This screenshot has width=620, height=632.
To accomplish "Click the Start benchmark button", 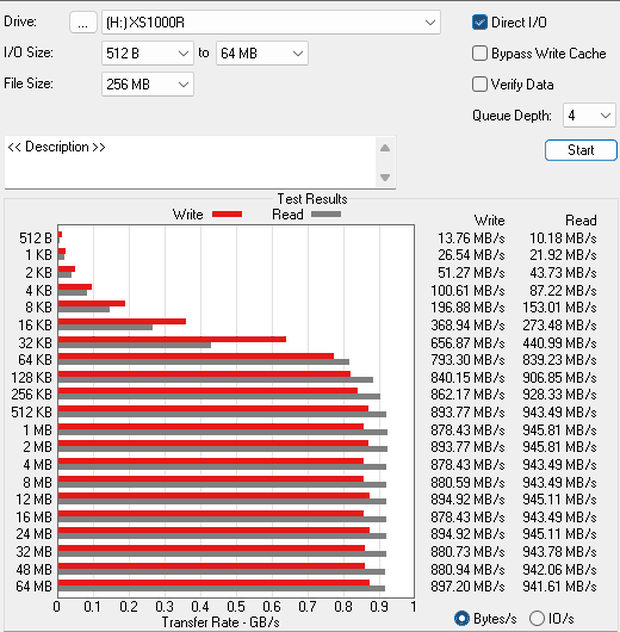I will (580, 150).
